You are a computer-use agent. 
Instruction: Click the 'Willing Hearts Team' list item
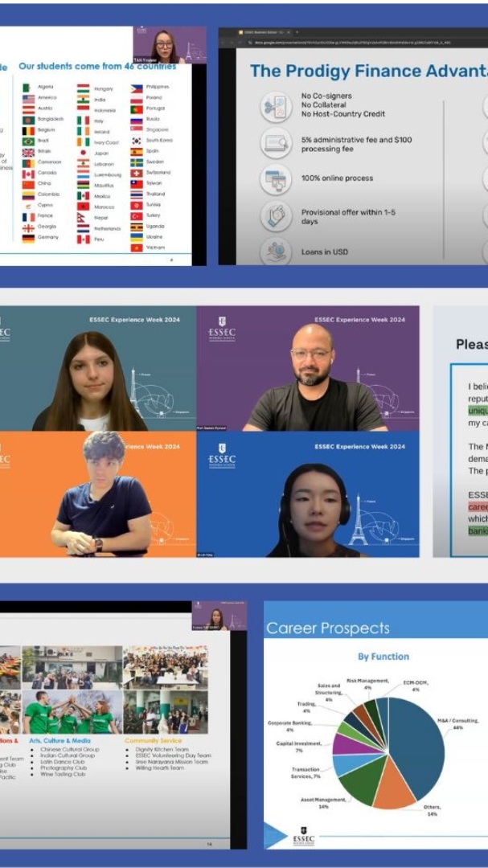(x=159, y=768)
